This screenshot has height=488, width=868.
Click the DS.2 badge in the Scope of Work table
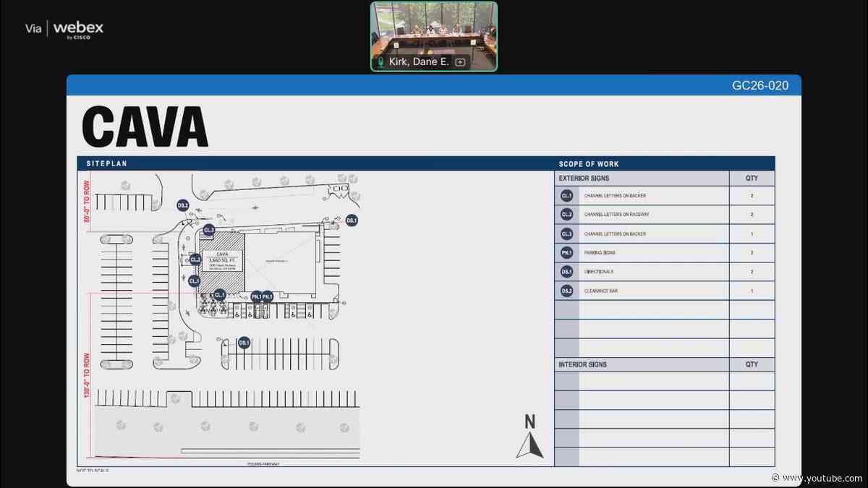(567, 291)
